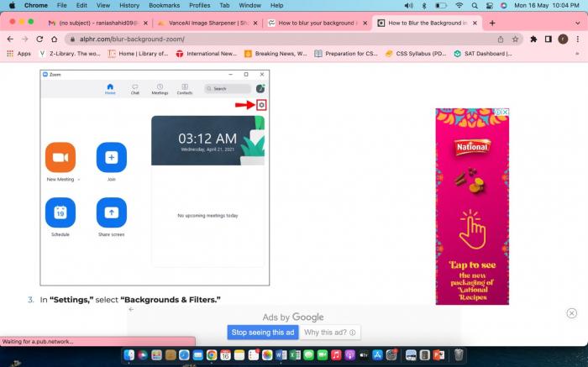This screenshot has width=588, height=367.
Task: Open the File menu
Action: point(61,5)
